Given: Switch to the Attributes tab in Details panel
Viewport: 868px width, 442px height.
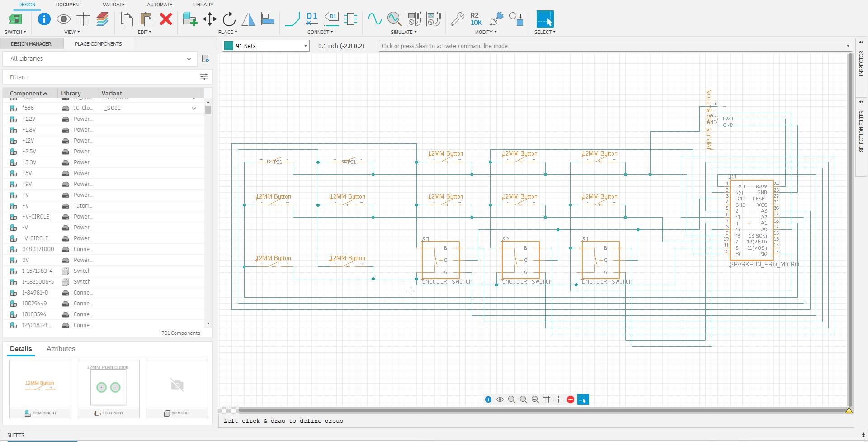Looking at the screenshot, I should click(61, 349).
